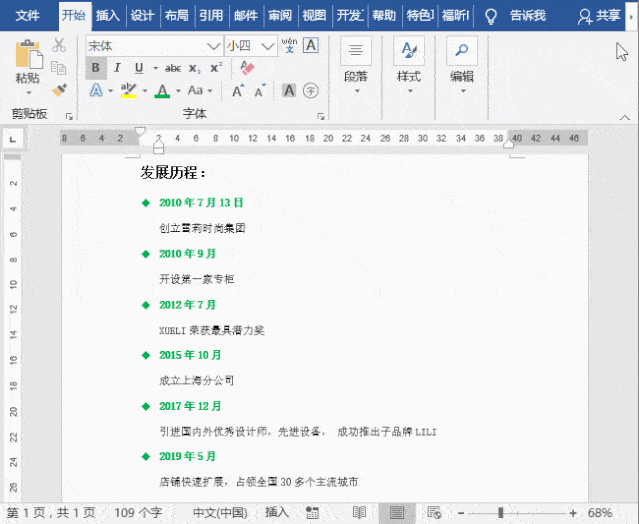This screenshot has width=639, height=524.
Task: Apply character border icon
Action: [311, 45]
